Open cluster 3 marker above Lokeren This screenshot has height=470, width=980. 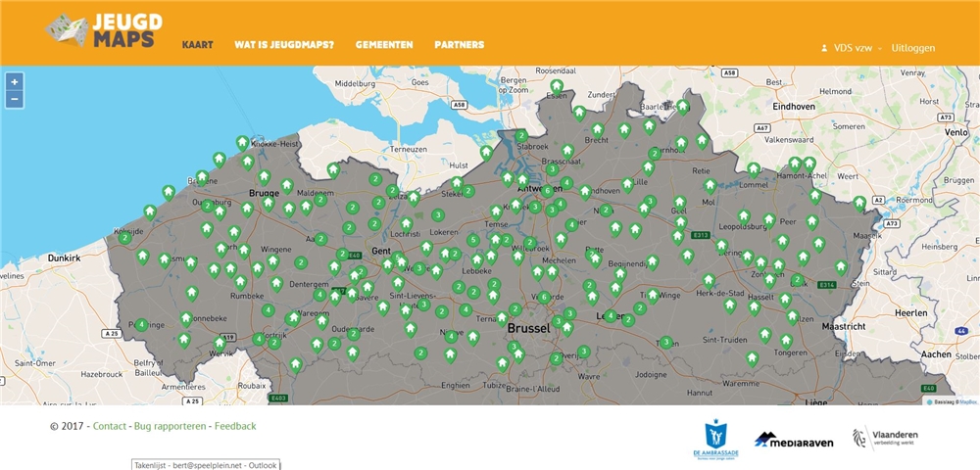(x=438, y=215)
